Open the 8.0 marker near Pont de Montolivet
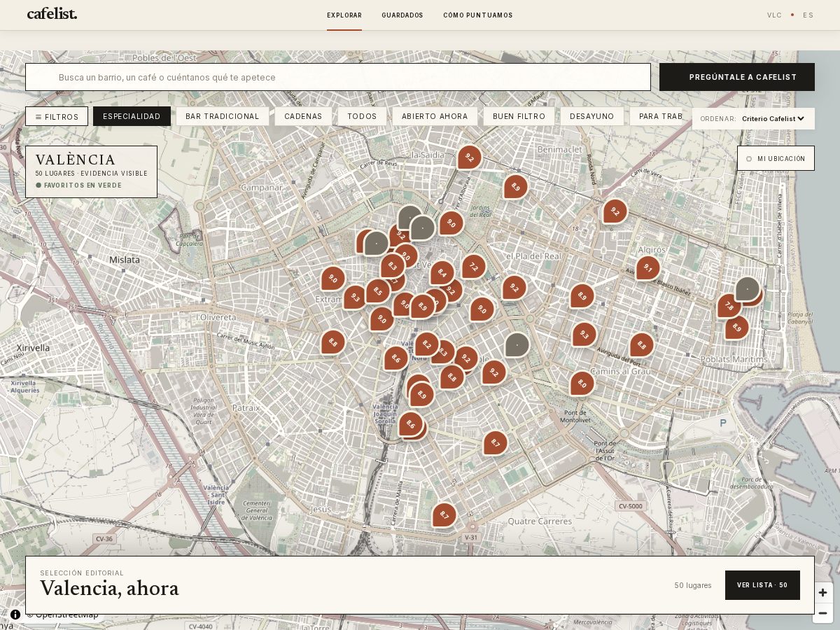This screenshot has width=840, height=630. pos(582,384)
